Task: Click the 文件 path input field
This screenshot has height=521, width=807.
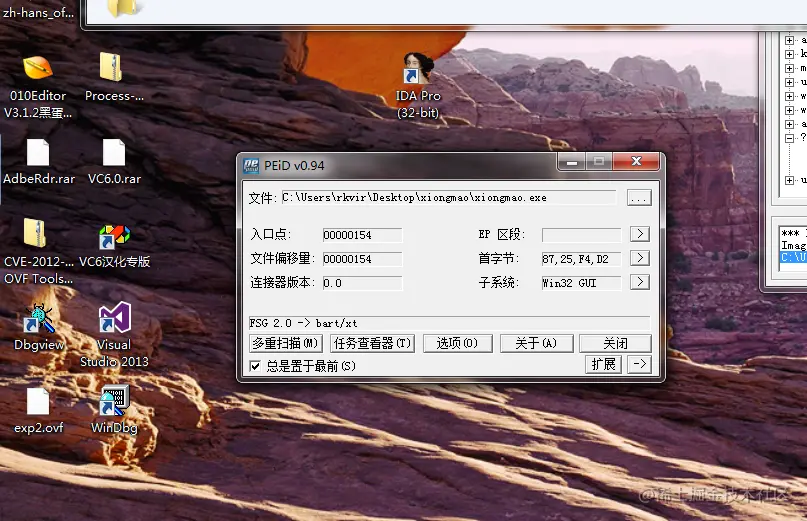Action: click(449, 198)
